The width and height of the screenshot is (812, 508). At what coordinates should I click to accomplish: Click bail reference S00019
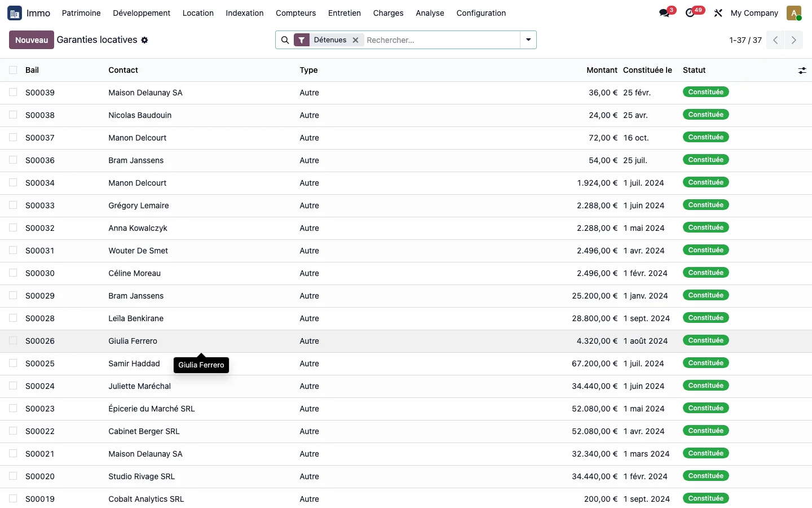tap(40, 499)
